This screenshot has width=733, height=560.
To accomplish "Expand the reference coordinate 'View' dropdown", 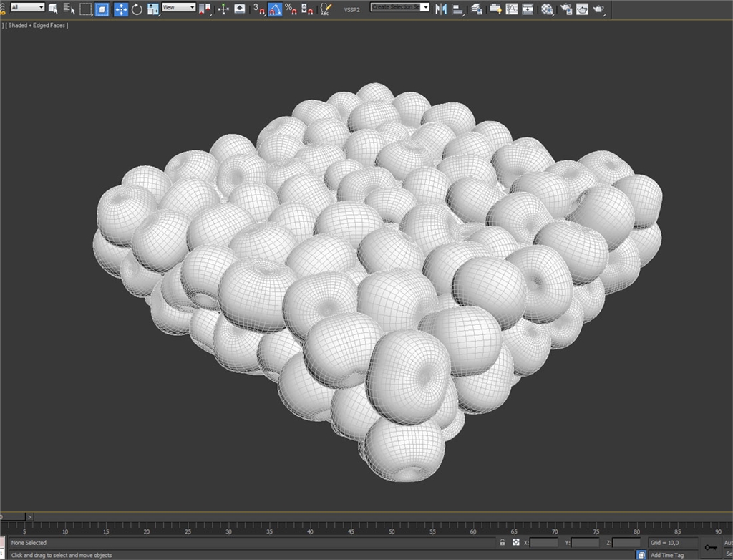I will 179,7.
